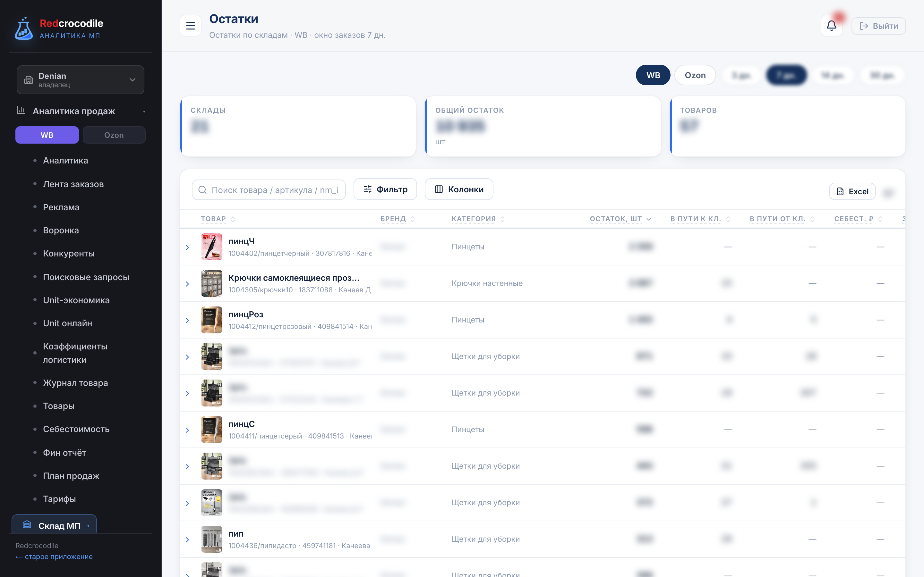The width and height of the screenshot is (924, 577).
Task: Click the Redcrocodile flask logo
Action: click(24, 29)
